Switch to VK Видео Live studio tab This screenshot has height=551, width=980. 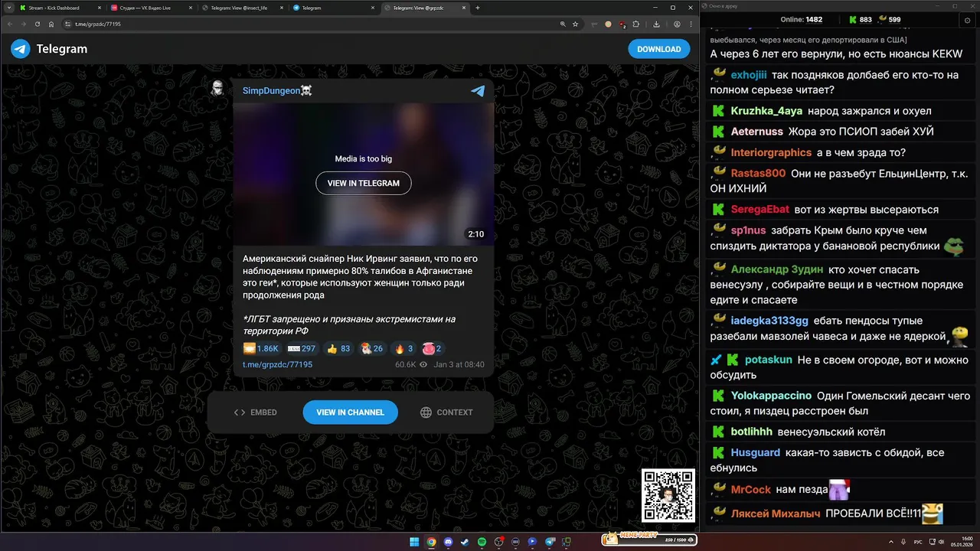point(151,8)
